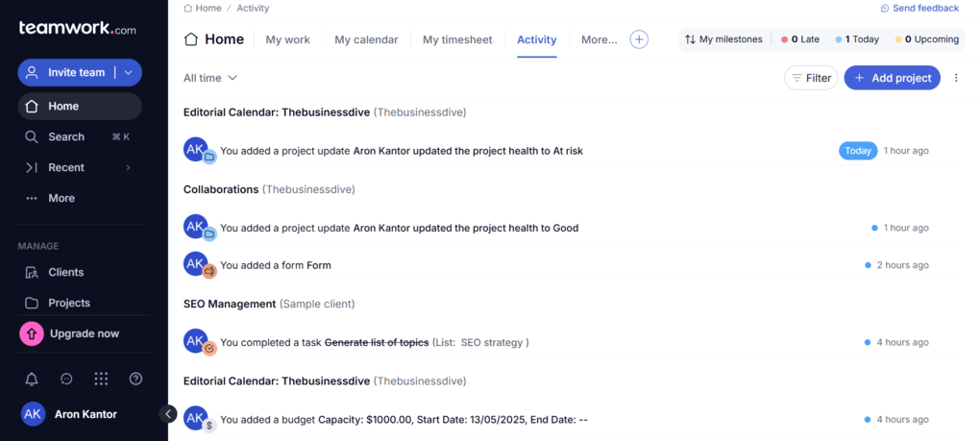
Task: Click the AK avatar on the At risk update row
Action: point(196,149)
